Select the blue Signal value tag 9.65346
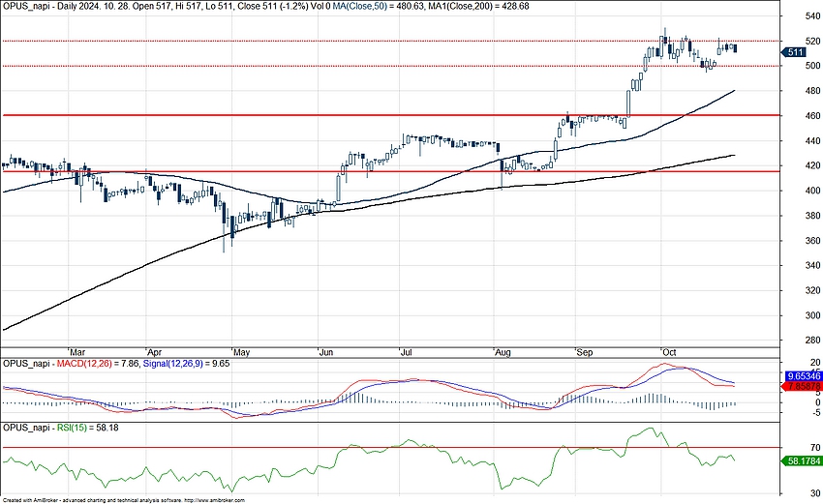This screenshot has height=504, width=823. point(802,376)
